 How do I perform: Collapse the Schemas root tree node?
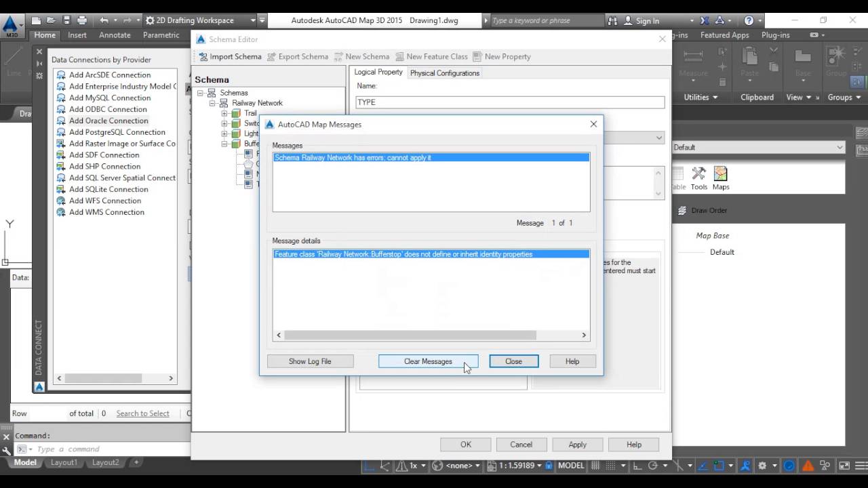201,93
